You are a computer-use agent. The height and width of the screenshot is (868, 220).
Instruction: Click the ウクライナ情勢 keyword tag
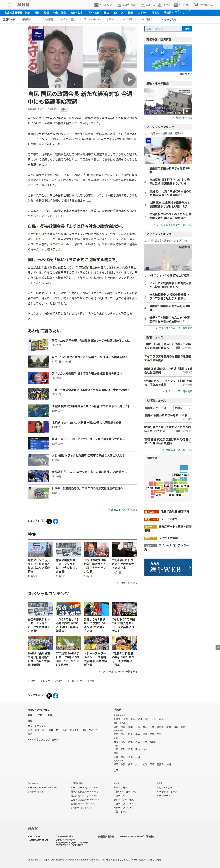(66, 20)
